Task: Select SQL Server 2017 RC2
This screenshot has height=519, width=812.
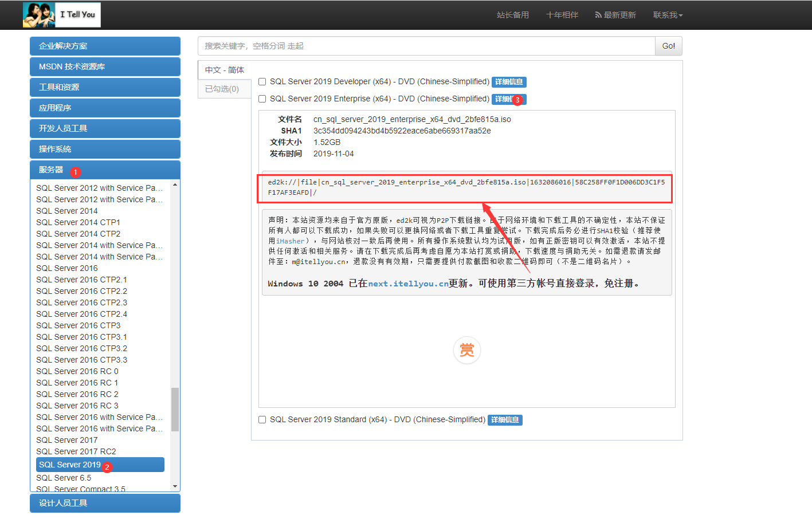Action: point(76,451)
